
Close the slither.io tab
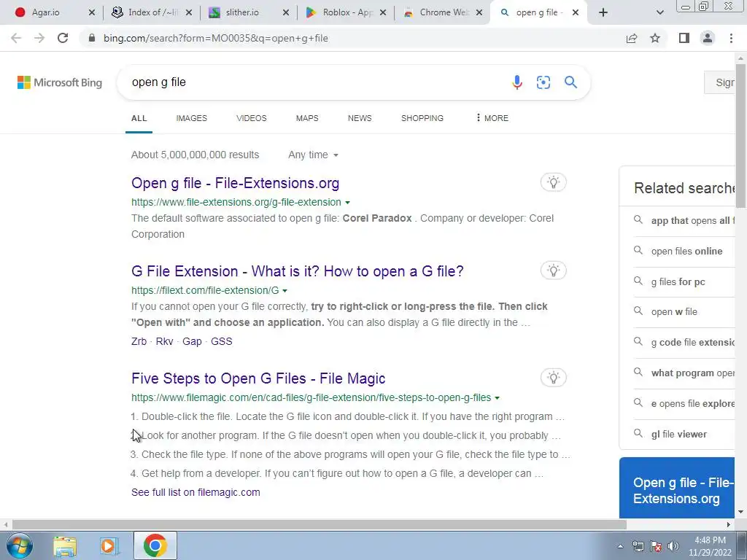[286, 12]
